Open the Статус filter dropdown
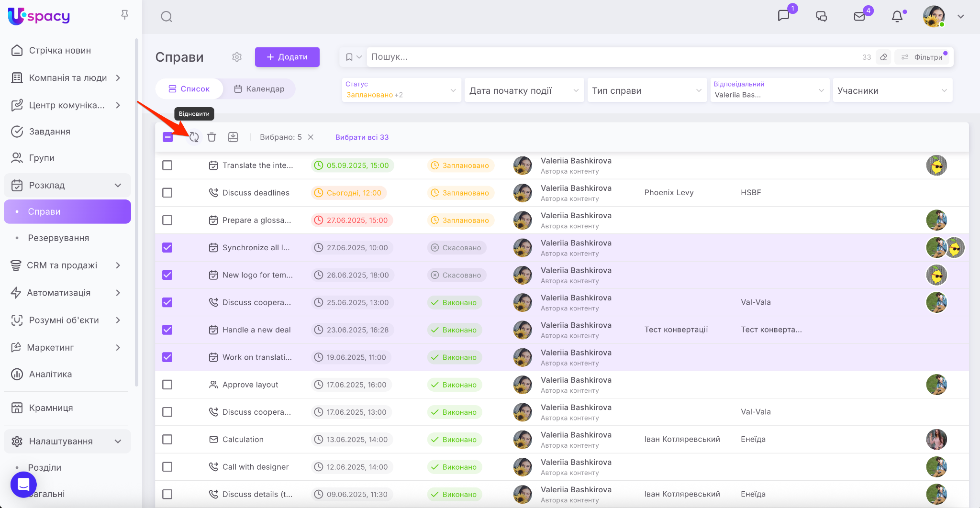980x508 pixels. click(x=401, y=90)
